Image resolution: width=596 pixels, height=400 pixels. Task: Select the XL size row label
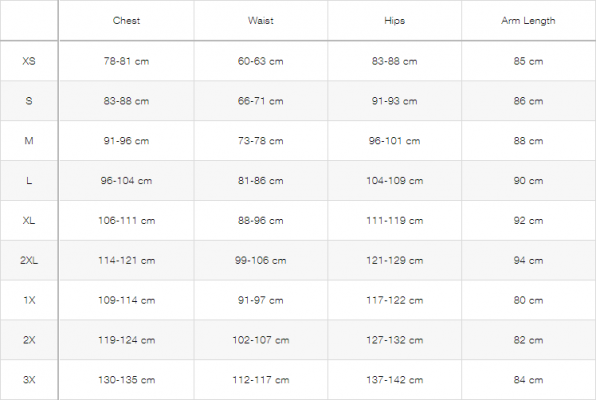tap(29, 221)
